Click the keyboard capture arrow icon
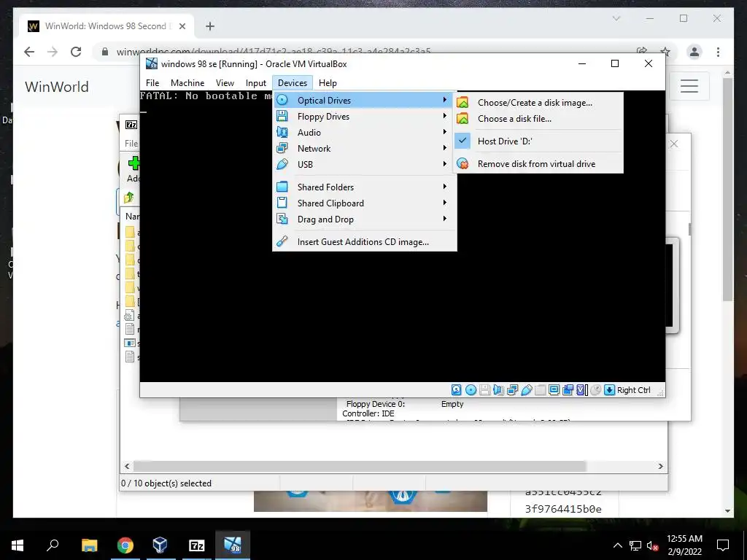The height and width of the screenshot is (560, 747). pyautogui.click(x=609, y=390)
